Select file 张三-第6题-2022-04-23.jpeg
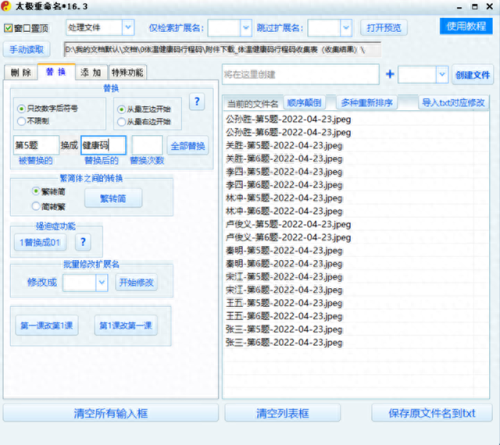500x445 pixels. click(x=284, y=342)
